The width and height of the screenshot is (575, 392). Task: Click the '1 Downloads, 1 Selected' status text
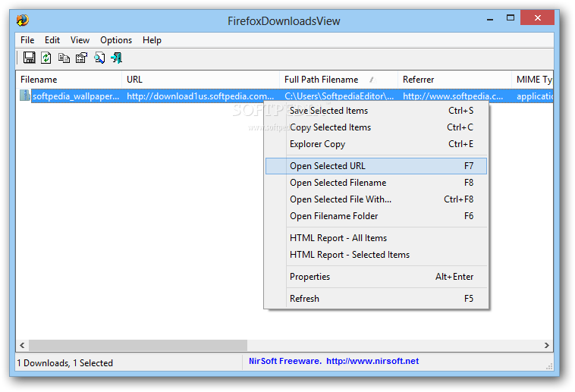click(x=65, y=363)
